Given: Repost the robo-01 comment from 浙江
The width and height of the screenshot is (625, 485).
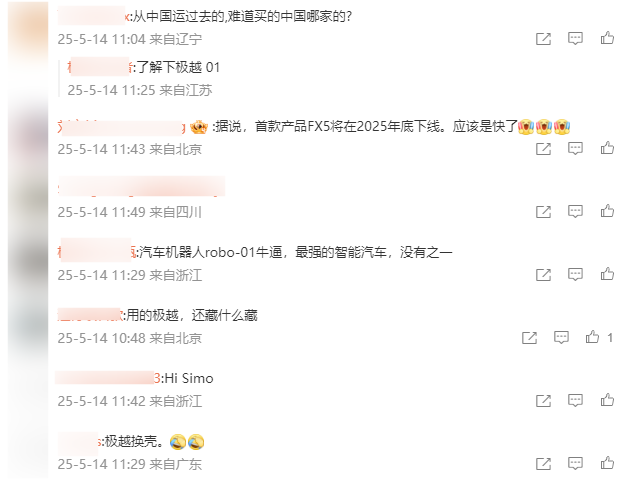Looking at the screenshot, I should tap(543, 275).
